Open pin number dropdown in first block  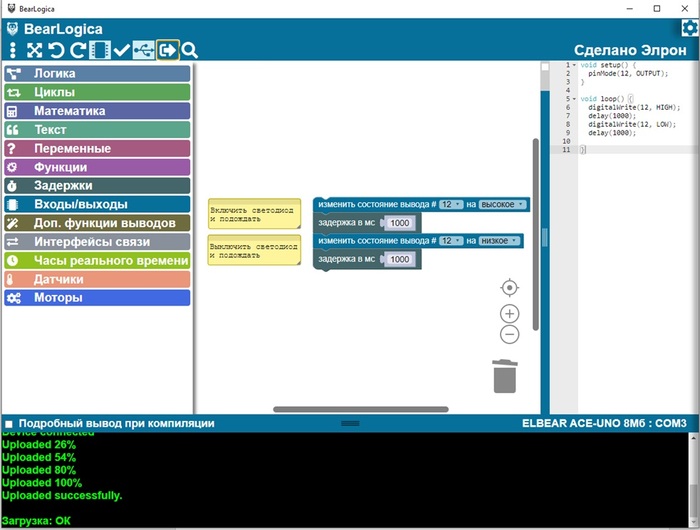point(451,204)
